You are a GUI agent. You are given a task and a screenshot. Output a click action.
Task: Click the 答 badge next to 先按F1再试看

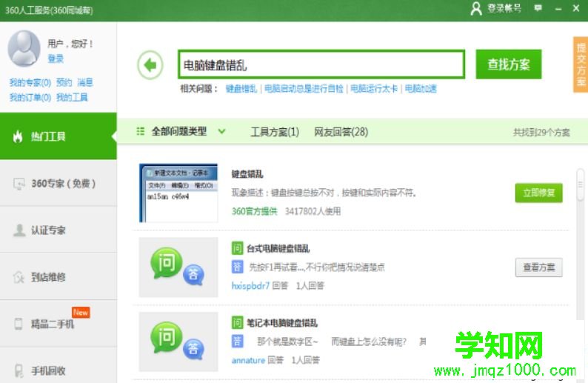click(237, 267)
